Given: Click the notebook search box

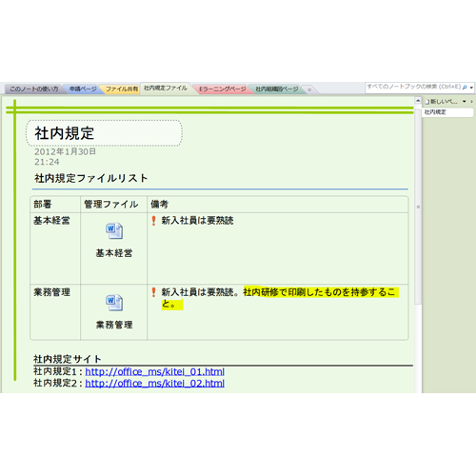Looking at the screenshot, I should pos(413,87).
